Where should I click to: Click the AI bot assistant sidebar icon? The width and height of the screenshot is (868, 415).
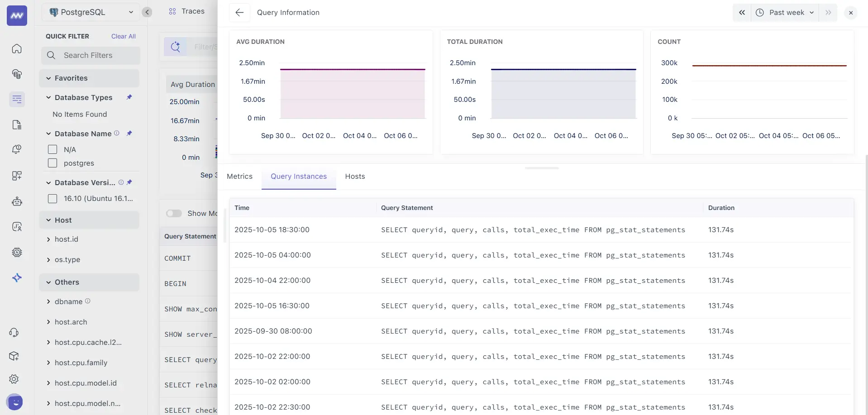click(17, 201)
